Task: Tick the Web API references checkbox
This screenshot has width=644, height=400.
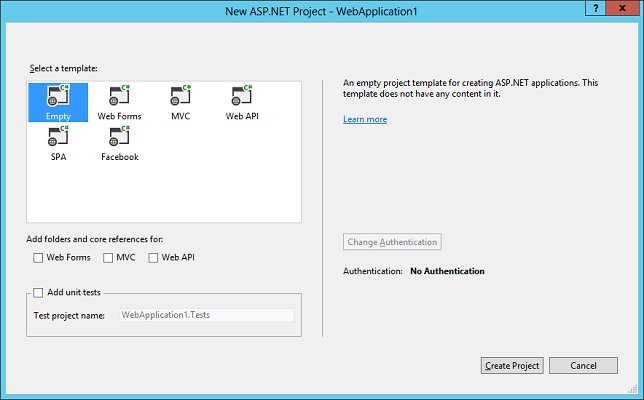Action: click(153, 257)
